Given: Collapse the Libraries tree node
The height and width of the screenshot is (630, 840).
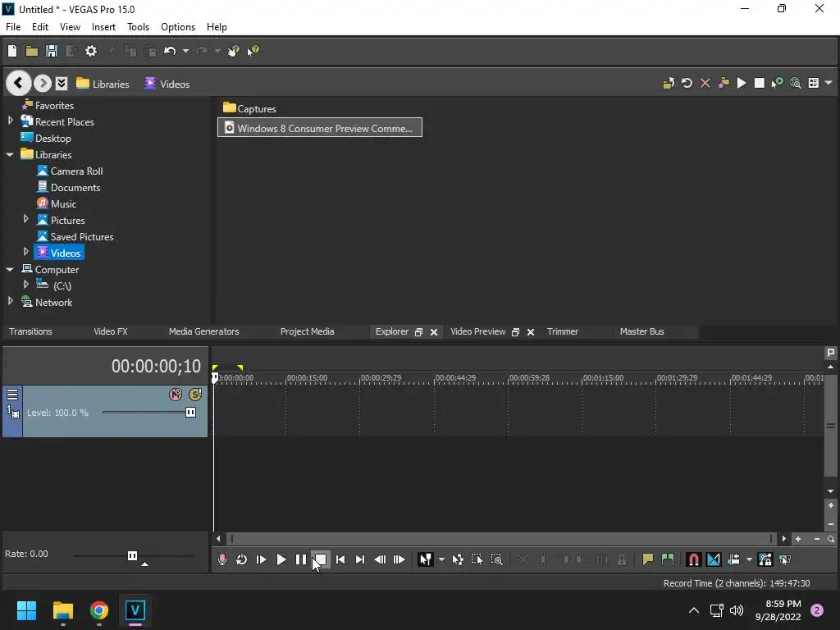Looking at the screenshot, I should pyautogui.click(x=10, y=154).
